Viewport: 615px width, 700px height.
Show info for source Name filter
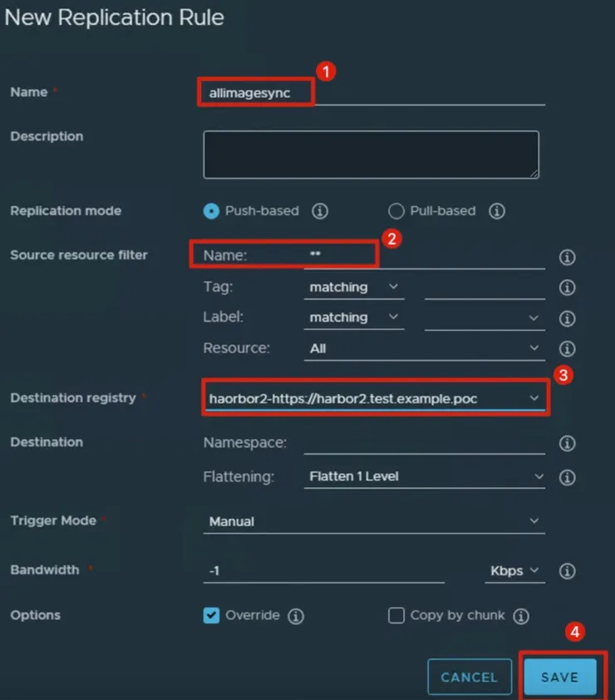coord(568,257)
